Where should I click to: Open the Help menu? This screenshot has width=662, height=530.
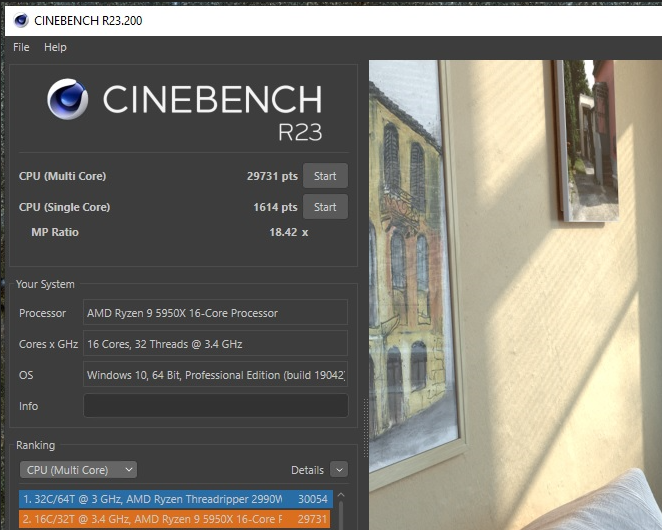tap(55, 47)
